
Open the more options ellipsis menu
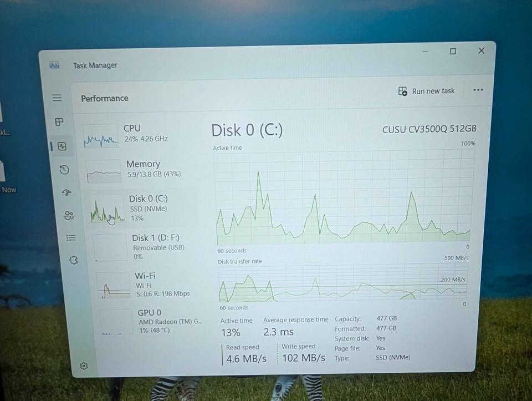point(478,90)
